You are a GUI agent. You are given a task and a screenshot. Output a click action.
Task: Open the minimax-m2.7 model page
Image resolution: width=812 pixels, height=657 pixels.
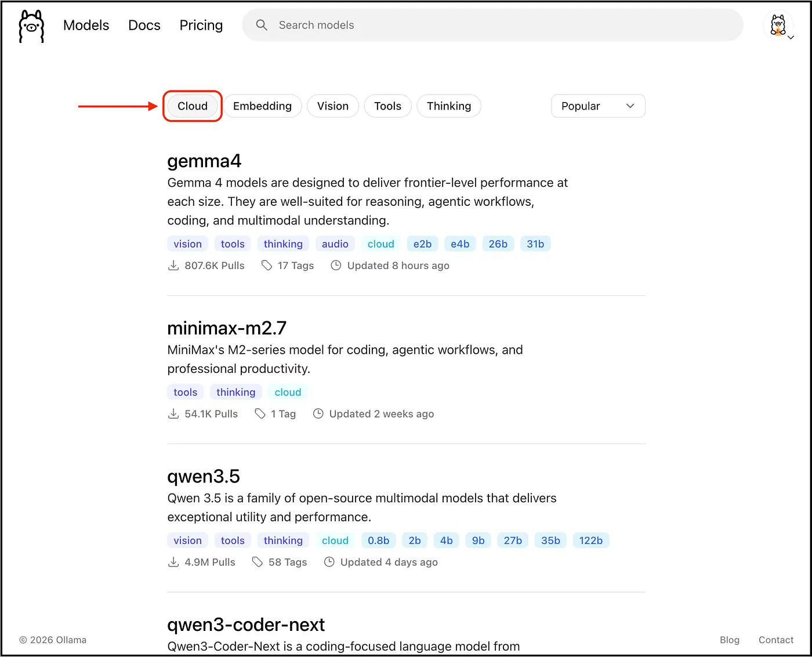[227, 328]
